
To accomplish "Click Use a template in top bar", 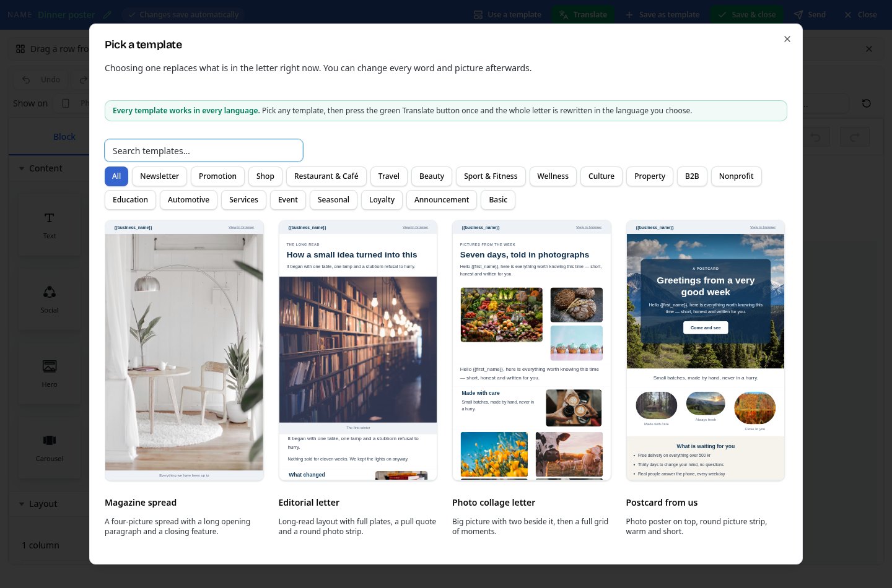I will coord(507,14).
